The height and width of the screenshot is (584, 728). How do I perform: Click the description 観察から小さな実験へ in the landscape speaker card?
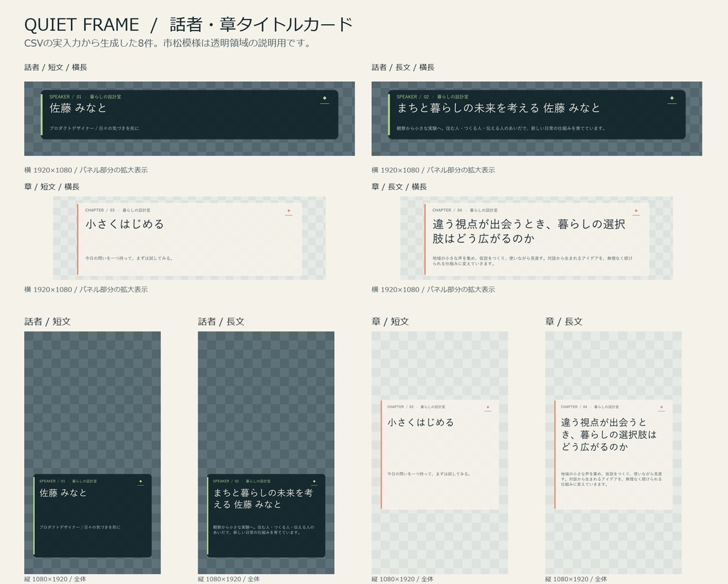click(501, 128)
